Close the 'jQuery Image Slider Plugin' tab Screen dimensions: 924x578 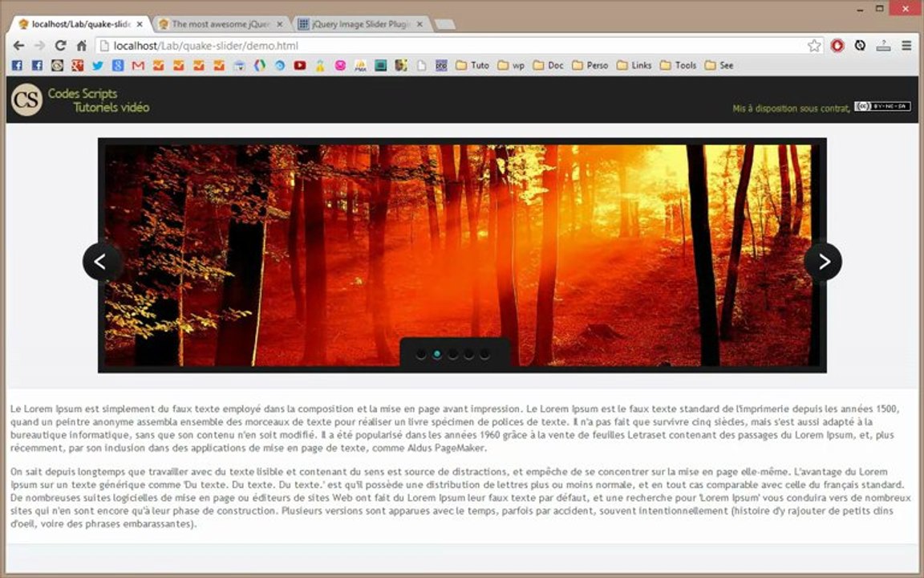[x=419, y=24]
